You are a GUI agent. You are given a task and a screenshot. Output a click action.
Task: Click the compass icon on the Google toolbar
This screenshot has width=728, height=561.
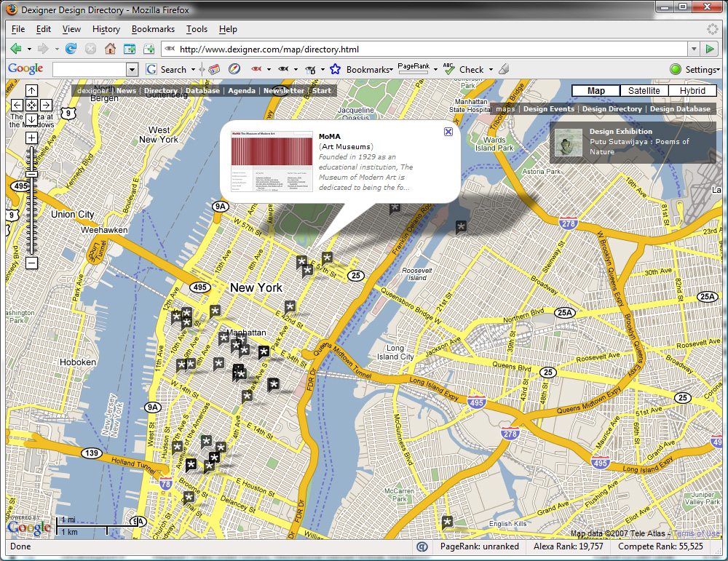(234, 70)
